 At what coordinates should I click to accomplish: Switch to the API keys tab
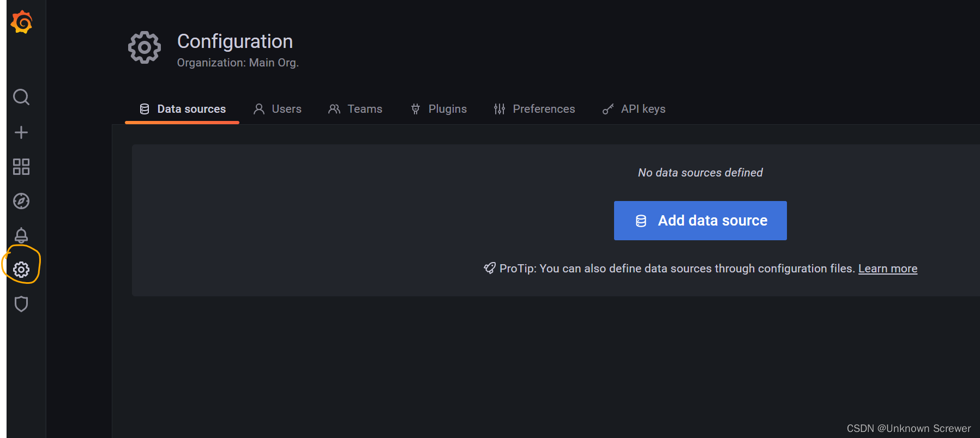634,109
